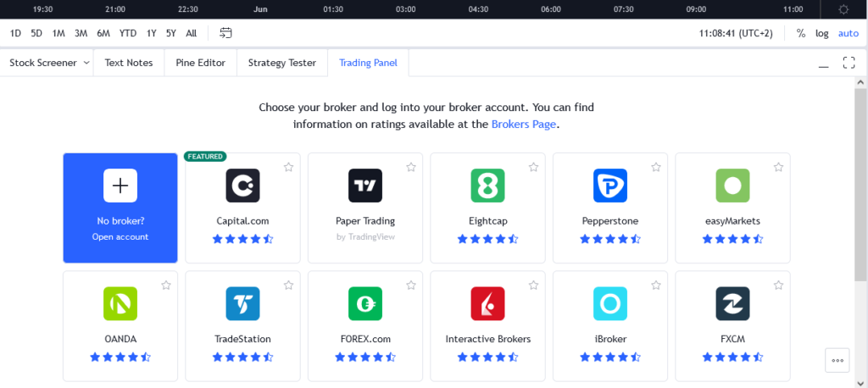This screenshot has width=868, height=388.
Task: Click Open account in No broker card
Action: (120, 237)
